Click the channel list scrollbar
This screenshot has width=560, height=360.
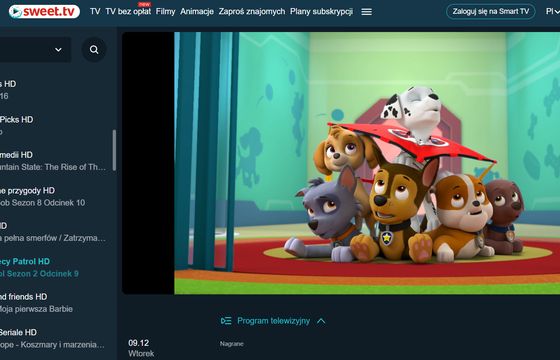pyautogui.click(x=114, y=150)
